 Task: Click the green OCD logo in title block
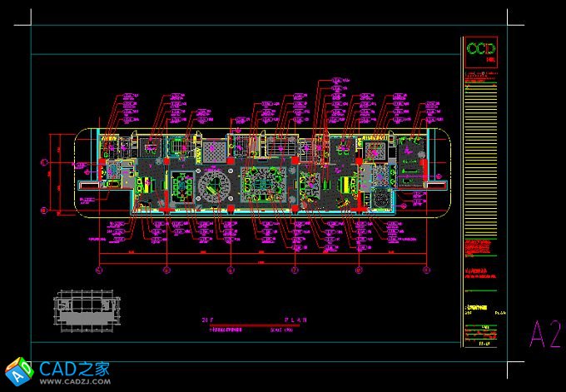click(479, 50)
